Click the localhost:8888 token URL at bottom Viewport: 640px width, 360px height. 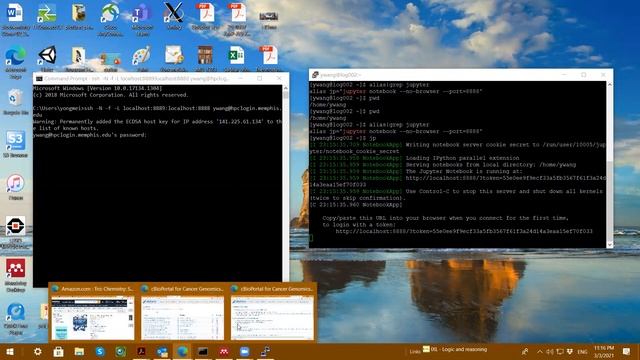[464, 231]
